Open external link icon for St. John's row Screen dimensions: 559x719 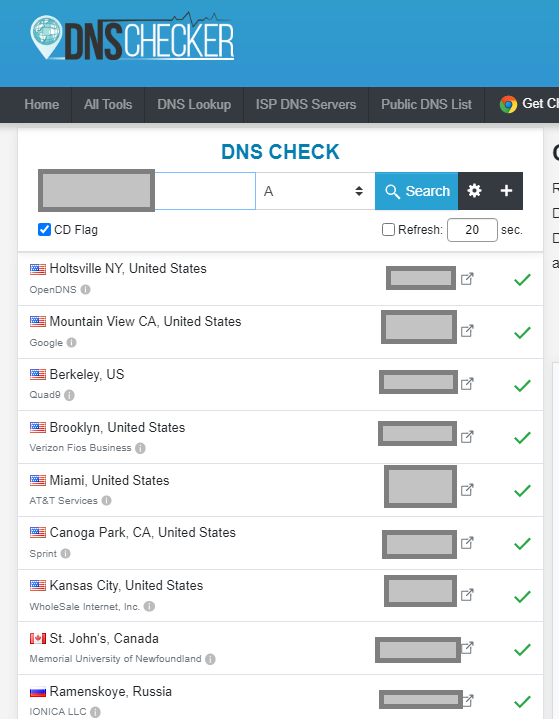467,647
